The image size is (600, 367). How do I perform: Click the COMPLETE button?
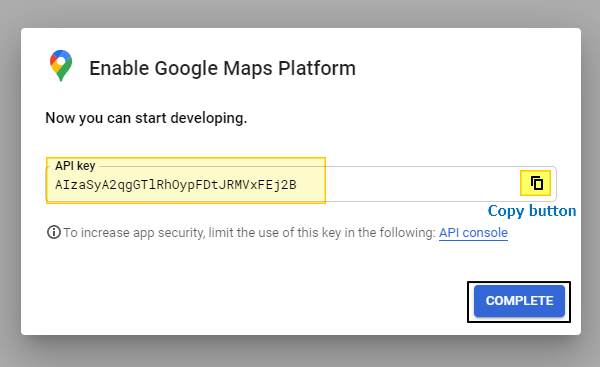519,301
